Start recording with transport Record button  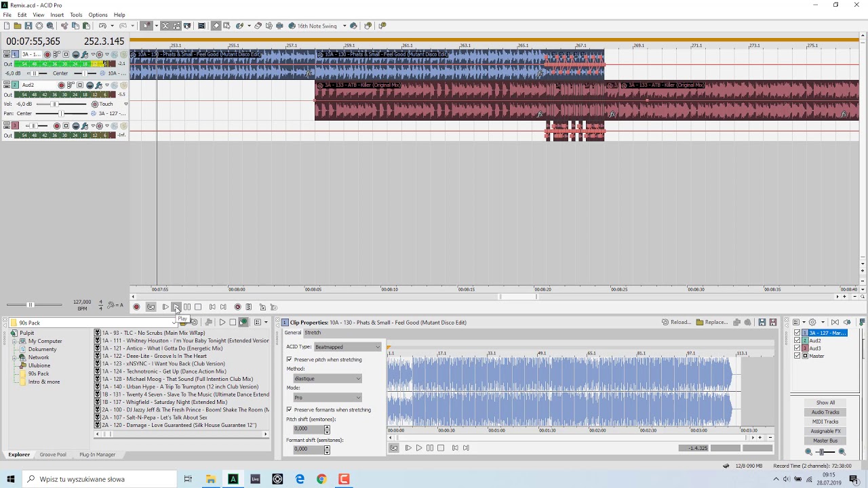tap(136, 307)
